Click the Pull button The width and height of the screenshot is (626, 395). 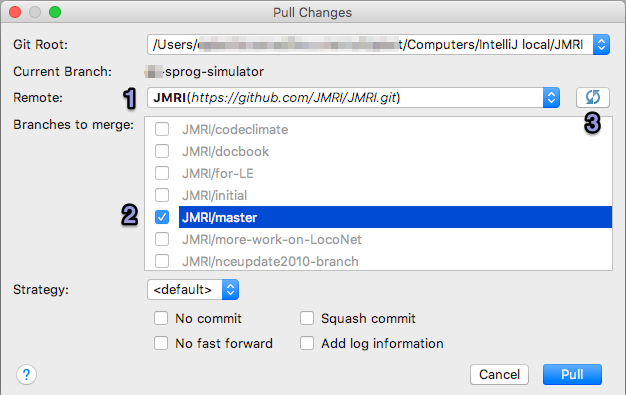click(x=572, y=375)
